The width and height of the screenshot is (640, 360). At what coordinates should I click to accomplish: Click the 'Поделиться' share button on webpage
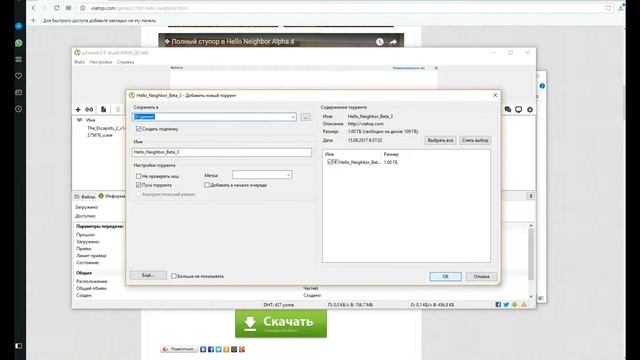click(179, 349)
